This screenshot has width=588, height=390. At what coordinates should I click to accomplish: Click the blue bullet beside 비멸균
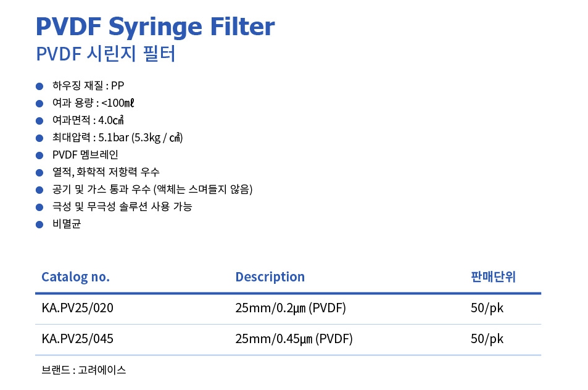click(40, 224)
